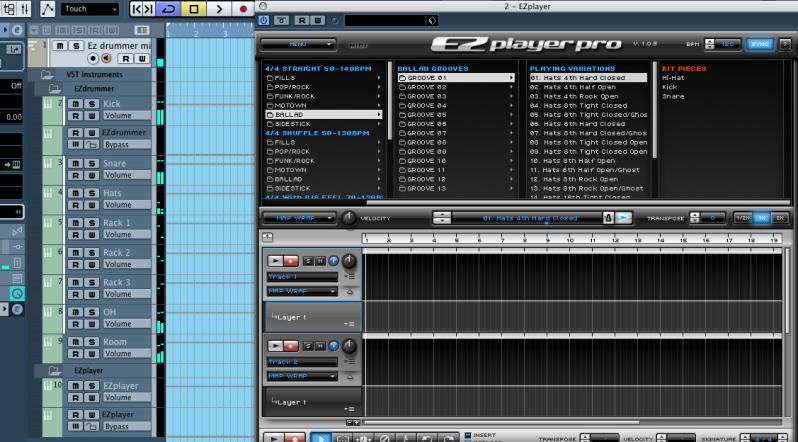This screenshot has width=798, height=442.
Task: Open the POP/ROCK folder under 4/4 Straight
Action: click(324, 87)
